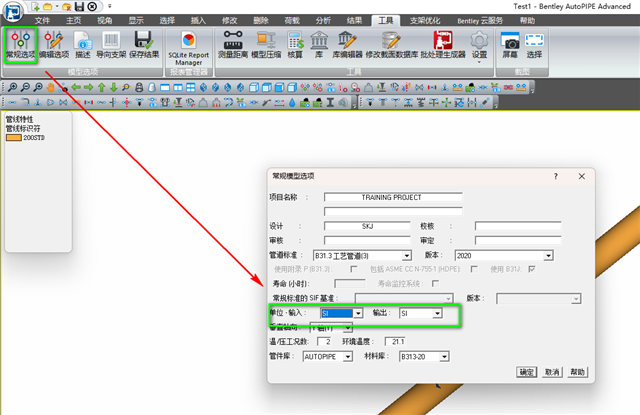Screen dimensions: 640x415
Task: Switch to 分析 ribbon tab
Action: coord(323,20)
